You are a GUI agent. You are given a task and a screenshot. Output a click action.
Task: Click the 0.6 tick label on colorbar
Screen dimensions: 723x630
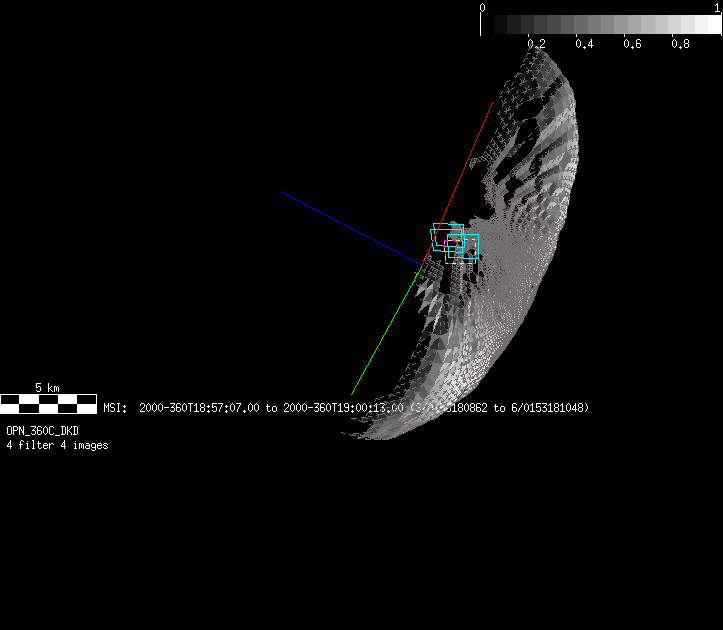632,44
